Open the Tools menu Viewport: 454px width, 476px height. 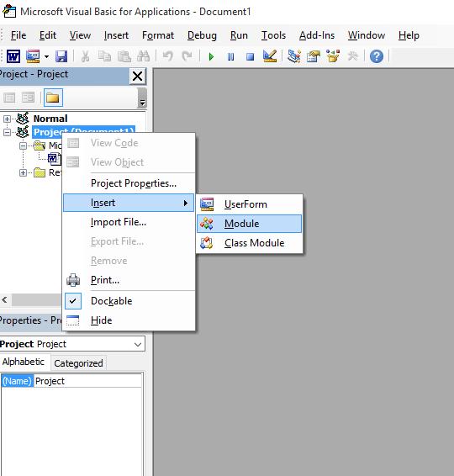click(x=273, y=35)
